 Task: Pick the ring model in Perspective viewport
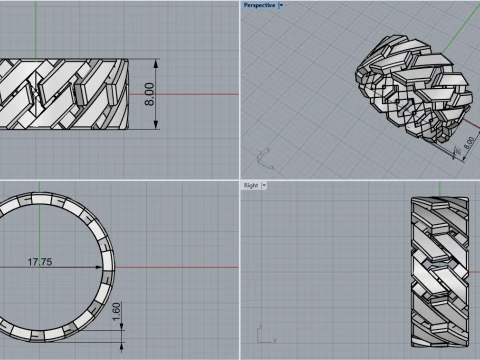pyautogui.click(x=413, y=89)
